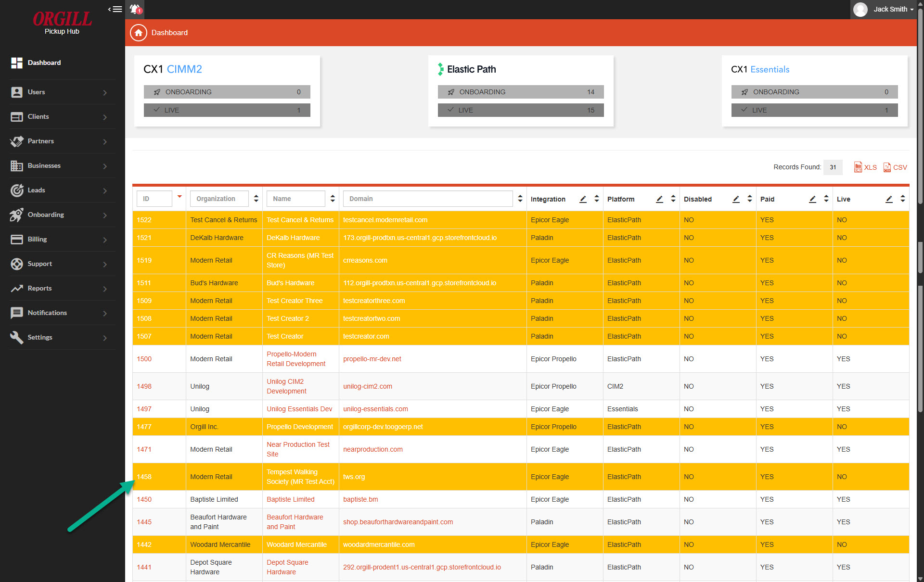Open the Reports menu item
Image resolution: width=924 pixels, height=582 pixels.
click(x=62, y=288)
